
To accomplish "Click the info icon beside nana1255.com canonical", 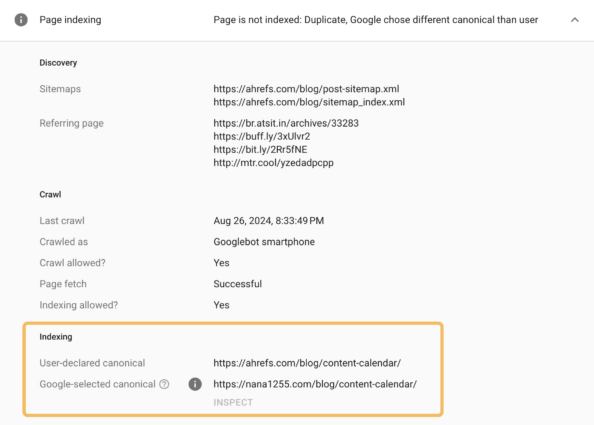I will click(x=195, y=384).
